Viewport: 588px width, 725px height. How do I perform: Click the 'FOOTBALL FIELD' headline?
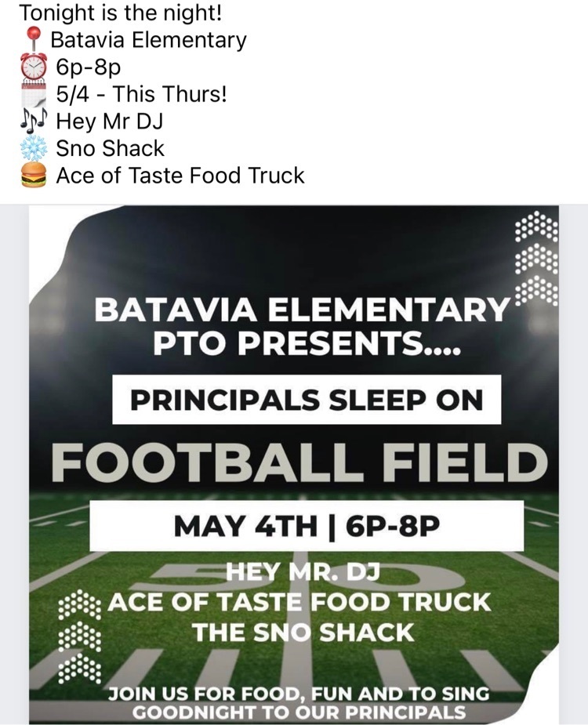pos(299,463)
